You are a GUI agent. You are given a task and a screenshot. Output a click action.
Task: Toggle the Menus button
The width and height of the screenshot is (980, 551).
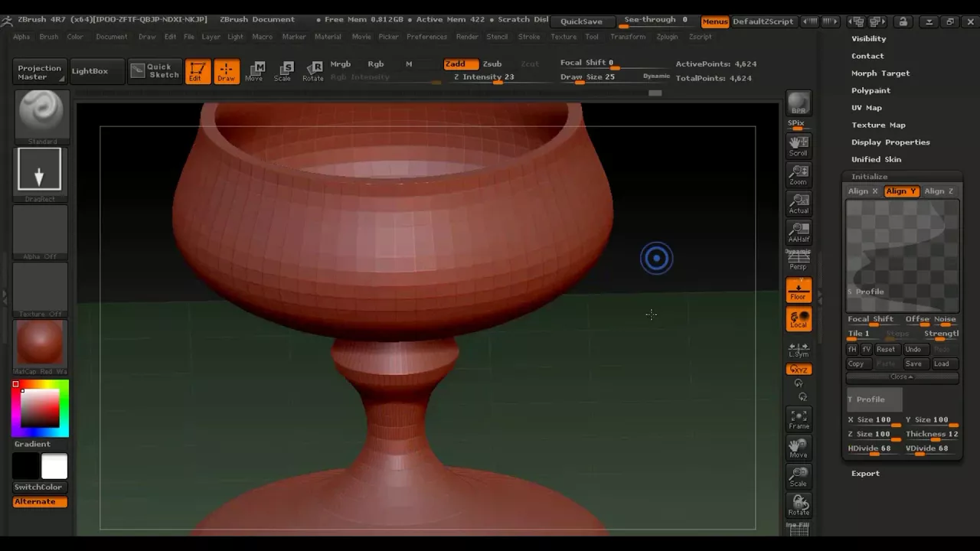pyautogui.click(x=715, y=21)
